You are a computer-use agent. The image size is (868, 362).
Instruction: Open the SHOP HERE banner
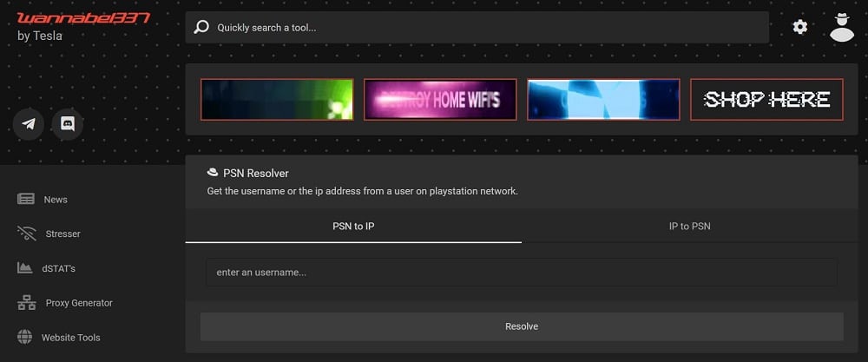(766, 100)
